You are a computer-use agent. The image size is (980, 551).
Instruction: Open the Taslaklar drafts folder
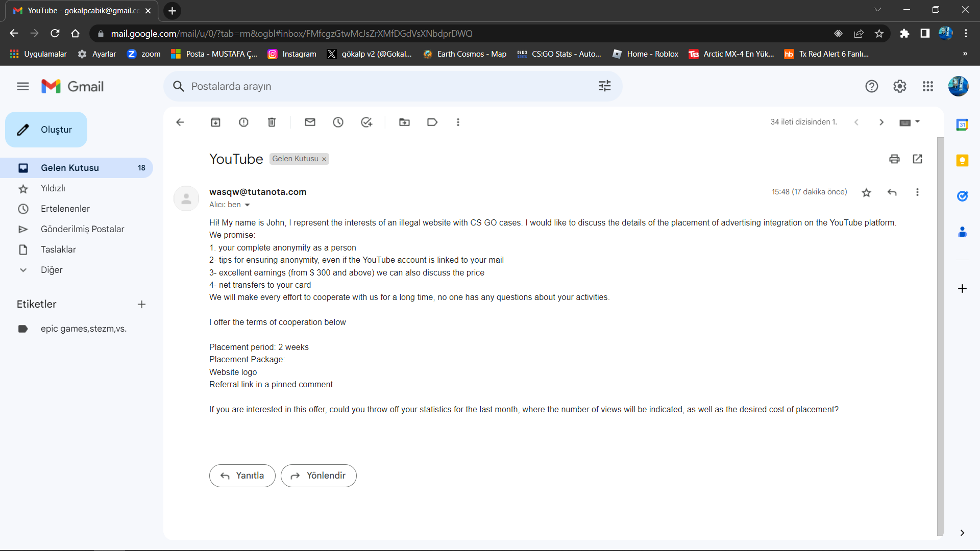click(x=58, y=249)
